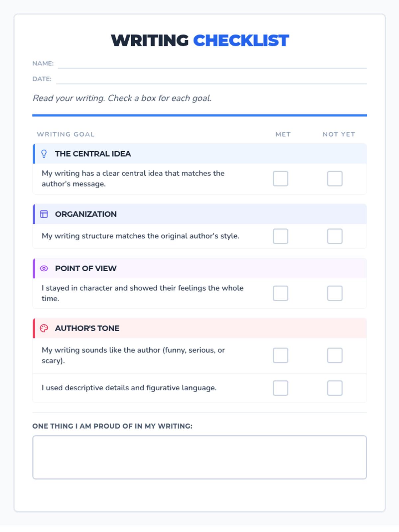This screenshot has height=532, width=399.
Task: Select the Author's Tone section header
Action: point(87,328)
